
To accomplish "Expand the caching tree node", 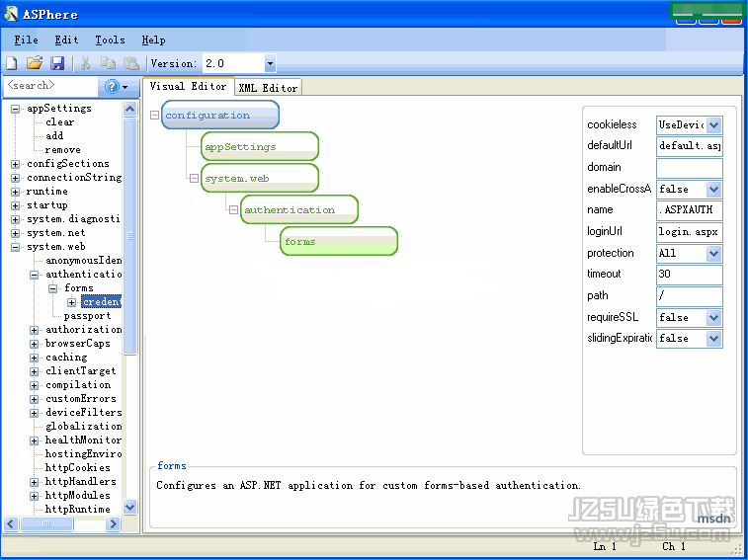I will (35, 358).
